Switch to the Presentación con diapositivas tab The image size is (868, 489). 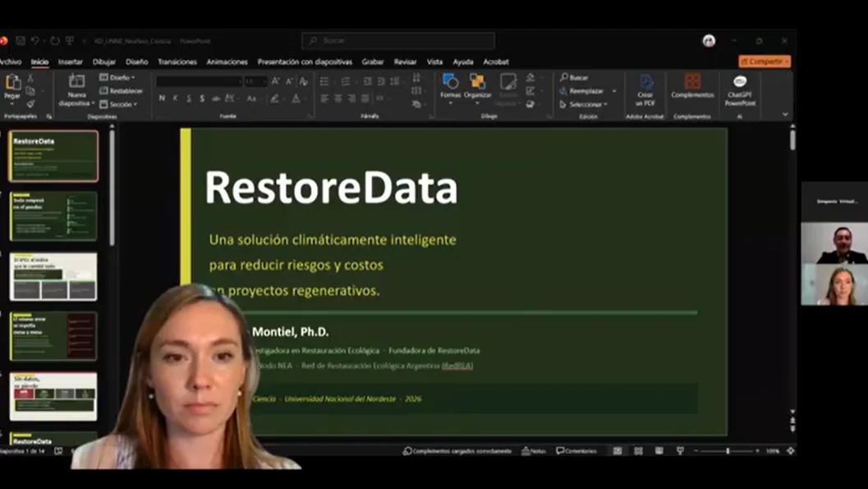[305, 62]
